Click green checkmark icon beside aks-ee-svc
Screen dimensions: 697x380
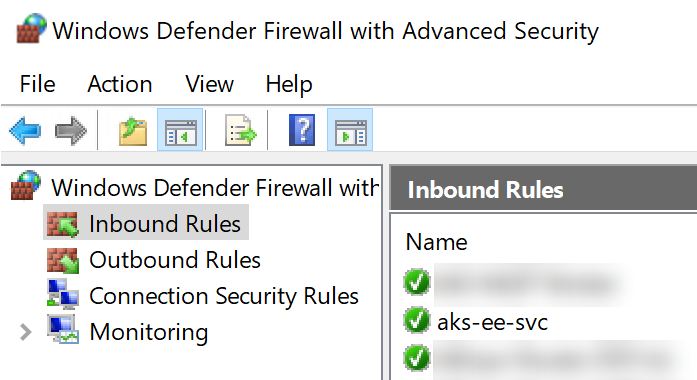coord(417,320)
